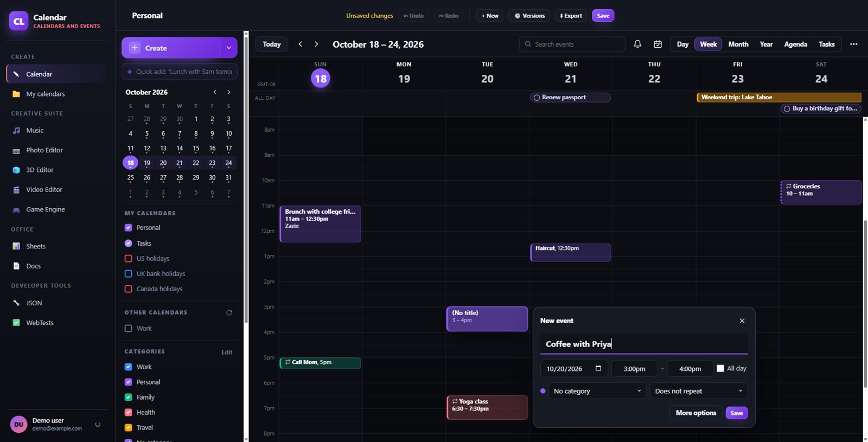This screenshot has width=868, height=442.
Task: Open Music in Creative Suite sidebar
Action: coord(57,130)
